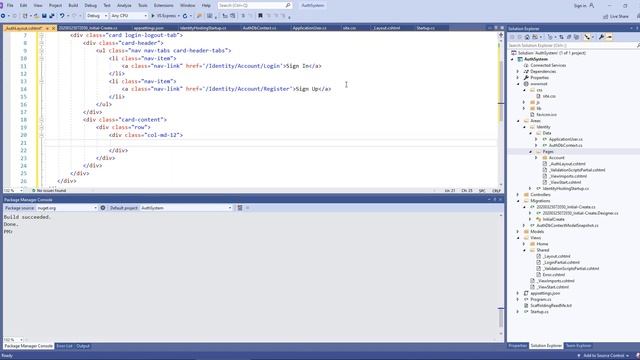Click the Quick Launch search box
The height and width of the screenshot is (360, 640).
pyautogui.click(x=254, y=6)
